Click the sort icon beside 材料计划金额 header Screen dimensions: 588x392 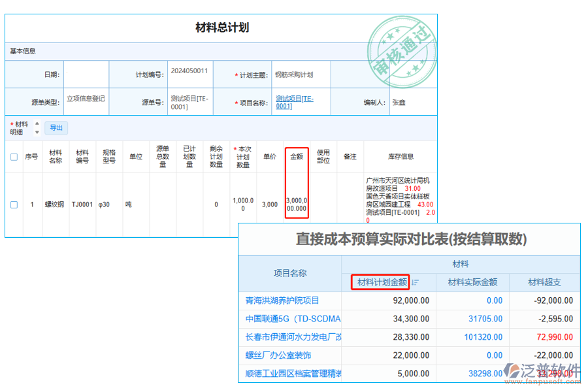click(x=415, y=281)
